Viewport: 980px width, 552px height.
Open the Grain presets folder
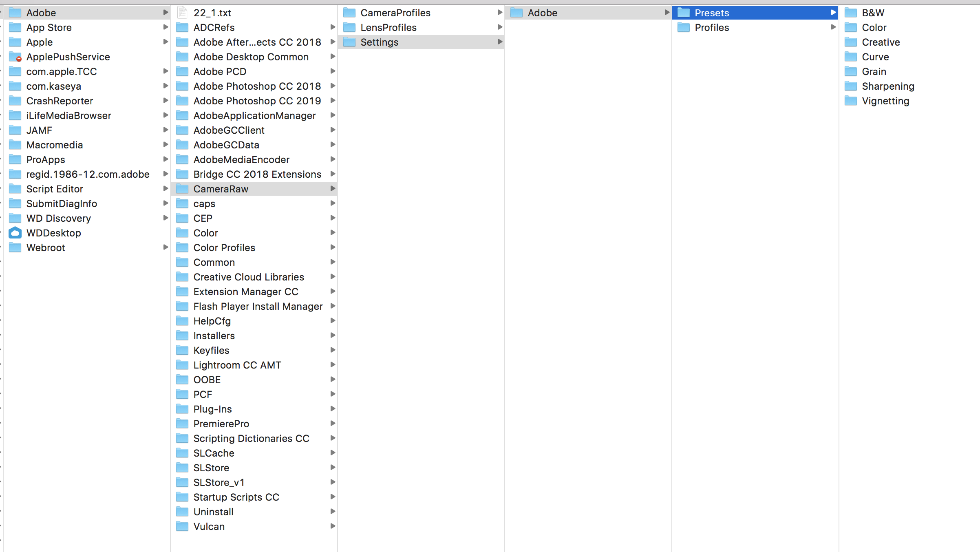[x=875, y=71]
